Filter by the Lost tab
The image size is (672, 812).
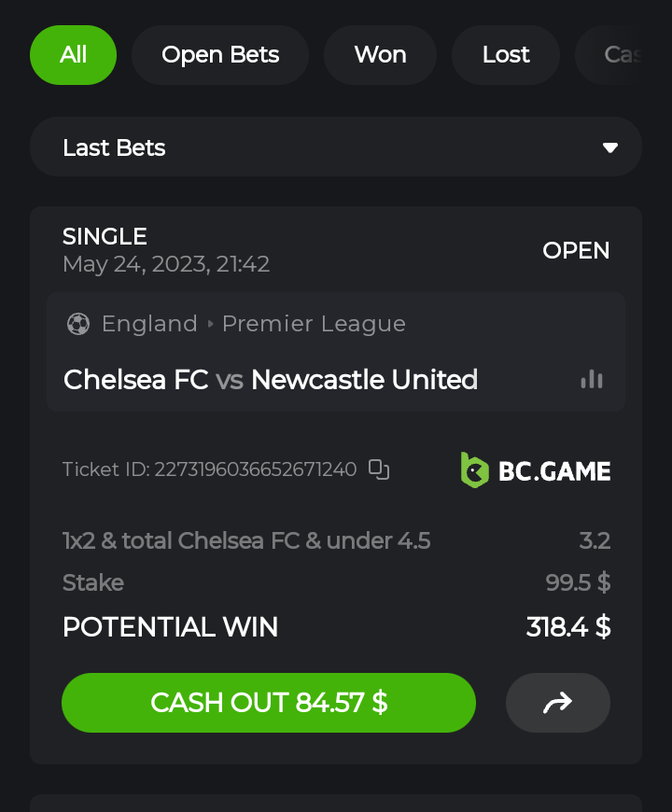[x=506, y=55]
